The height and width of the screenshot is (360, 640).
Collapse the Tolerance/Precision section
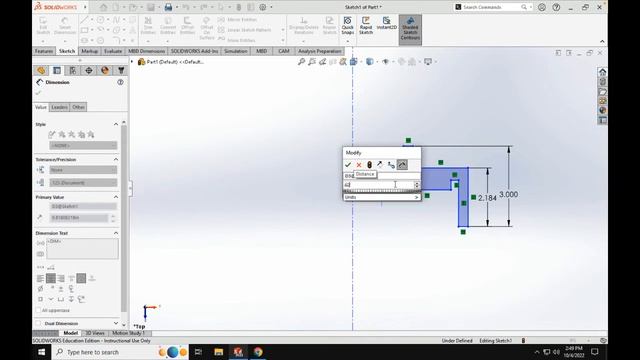pos(116,159)
